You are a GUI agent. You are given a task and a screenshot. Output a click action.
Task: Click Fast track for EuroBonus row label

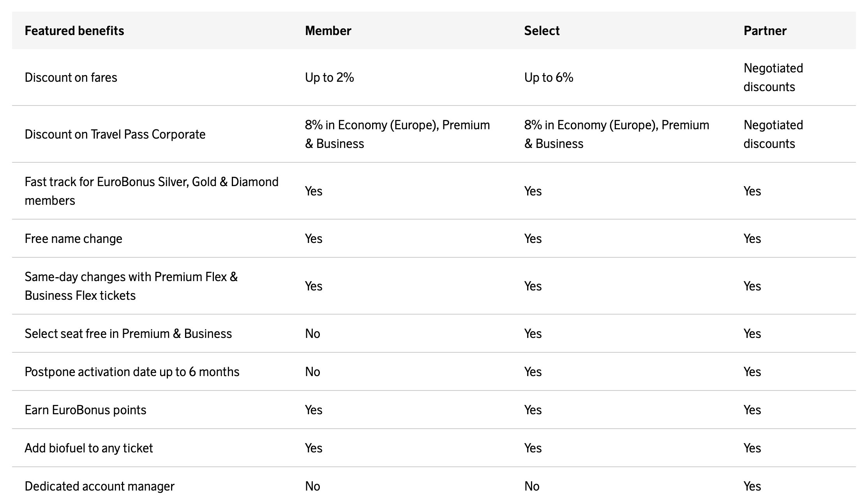tap(151, 191)
